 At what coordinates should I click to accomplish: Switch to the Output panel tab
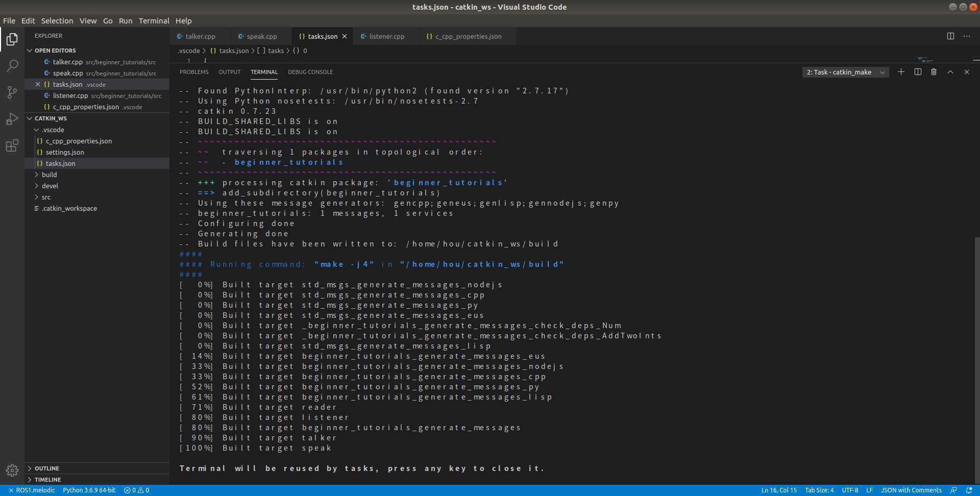(230, 72)
